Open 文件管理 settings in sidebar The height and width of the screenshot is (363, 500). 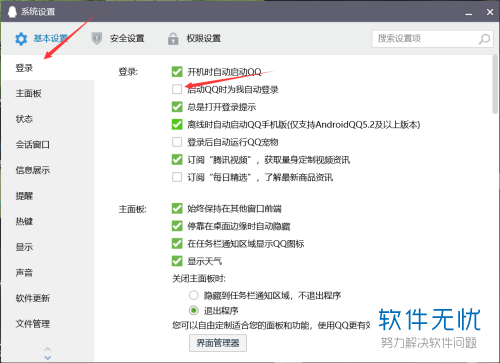(x=48, y=324)
